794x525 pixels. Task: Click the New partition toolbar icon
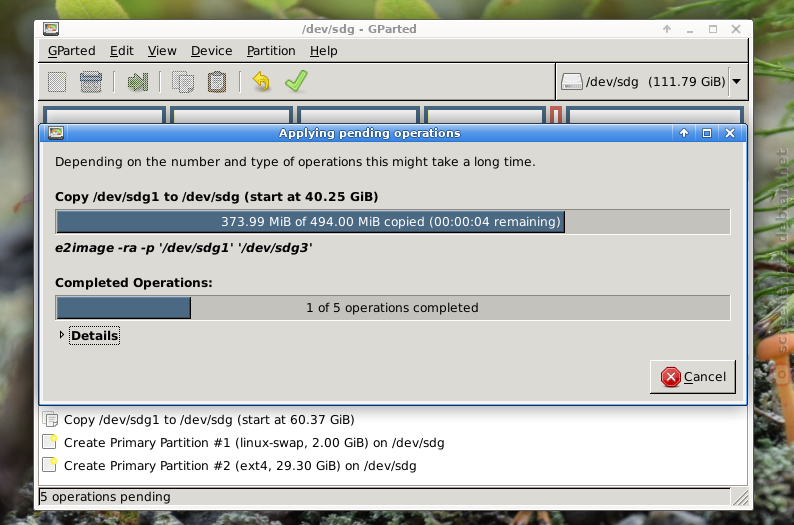point(57,82)
